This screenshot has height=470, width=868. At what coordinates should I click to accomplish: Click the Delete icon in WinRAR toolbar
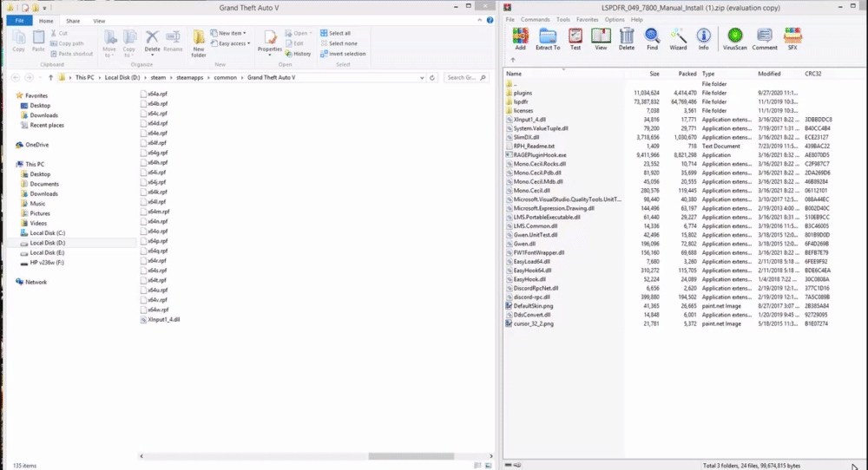click(x=627, y=39)
